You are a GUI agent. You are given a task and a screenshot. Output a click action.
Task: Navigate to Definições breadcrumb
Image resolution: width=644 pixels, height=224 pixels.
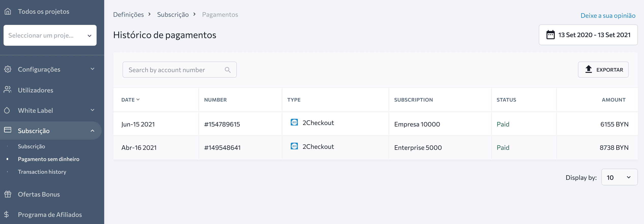128,14
